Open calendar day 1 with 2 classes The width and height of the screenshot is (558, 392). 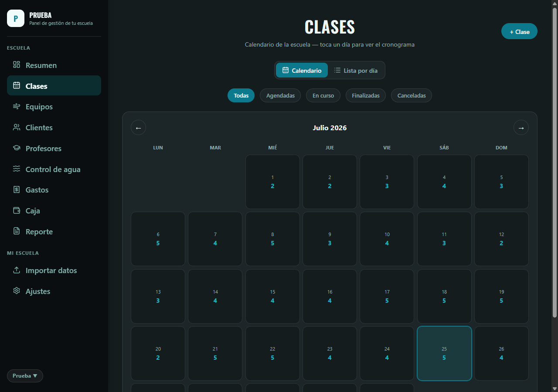click(272, 182)
